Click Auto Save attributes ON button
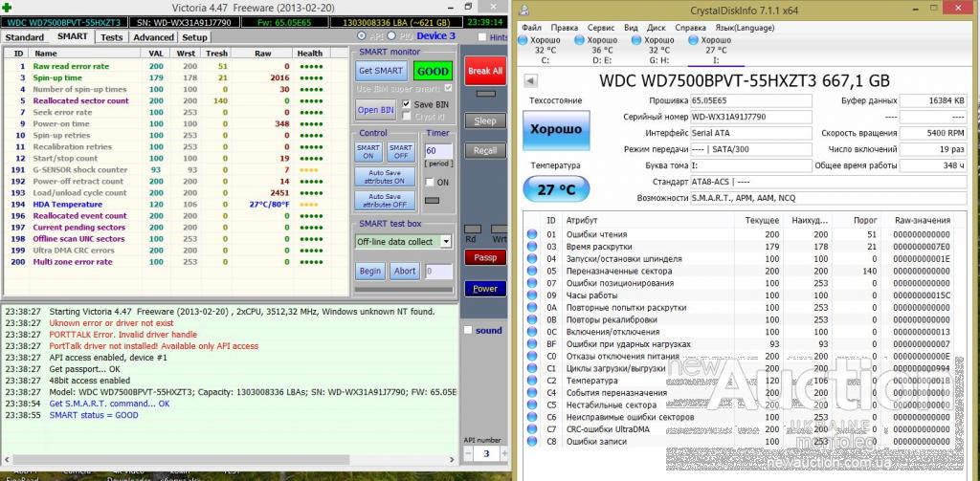980x481 pixels. (385, 177)
